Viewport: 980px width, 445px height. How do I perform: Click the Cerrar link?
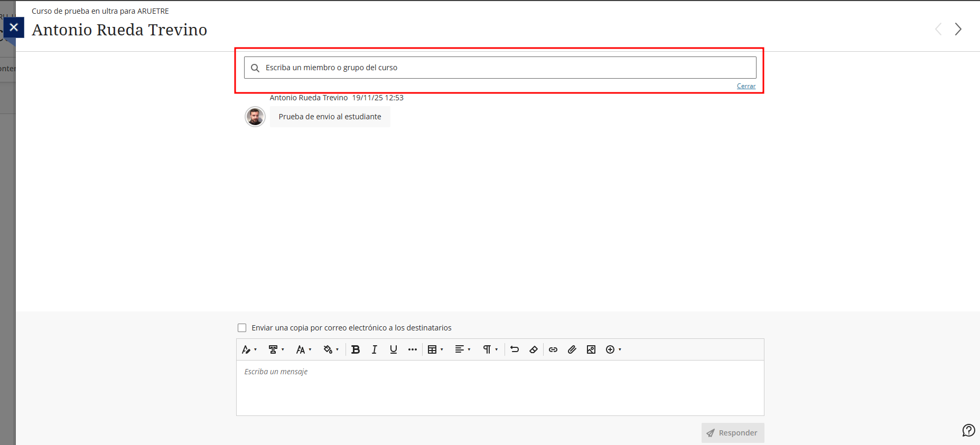click(746, 86)
